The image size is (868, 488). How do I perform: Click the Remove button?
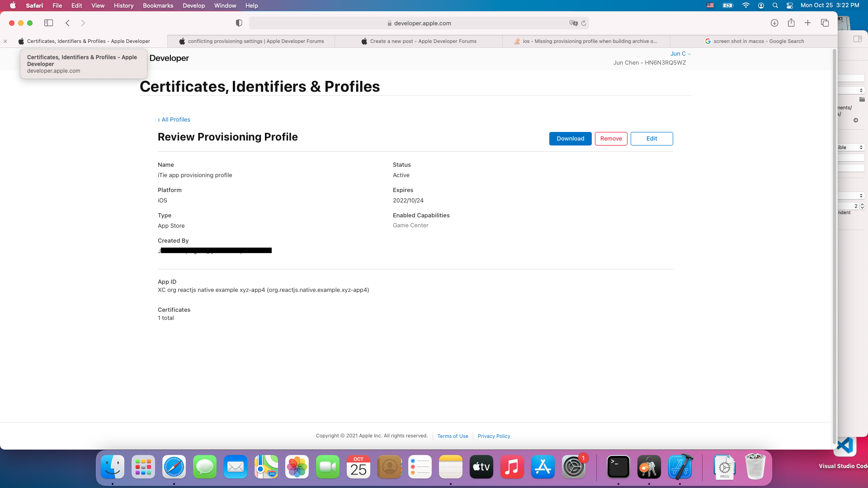[611, 139]
